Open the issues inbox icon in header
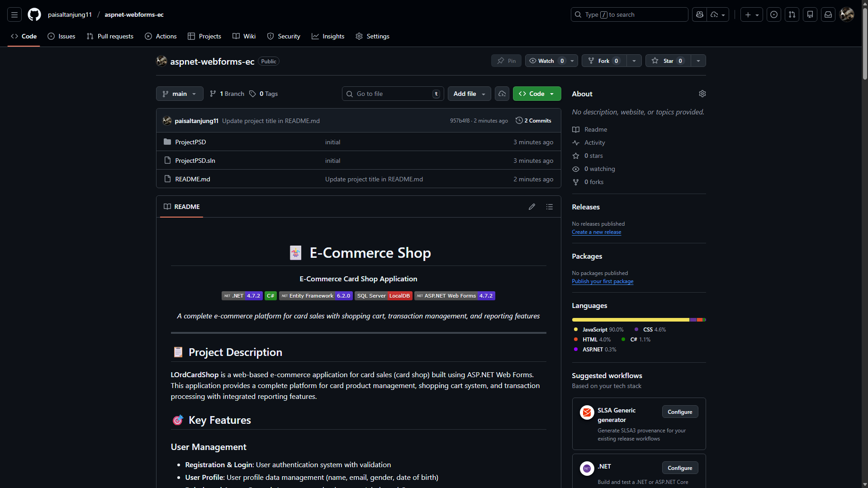Viewport: 868px width, 488px height. tap(774, 14)
